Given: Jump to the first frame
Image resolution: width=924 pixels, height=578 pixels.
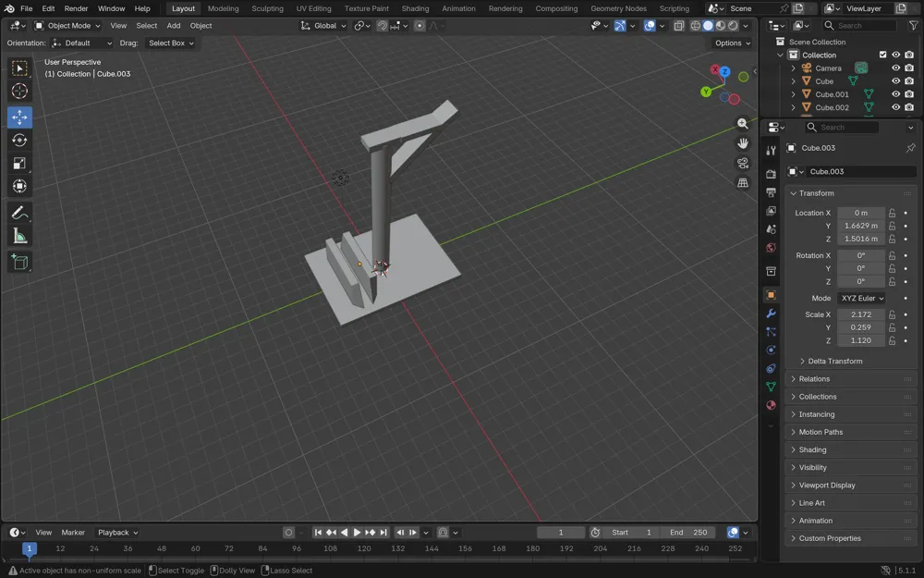Looking at the screenshot, I should [x=318, y=532].
